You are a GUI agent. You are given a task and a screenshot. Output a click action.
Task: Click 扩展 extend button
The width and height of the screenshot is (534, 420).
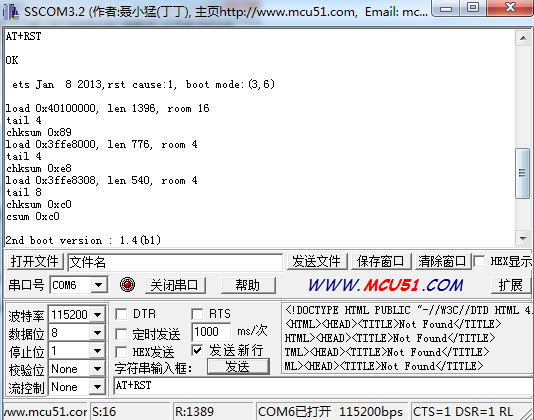(x=511, y=285)
